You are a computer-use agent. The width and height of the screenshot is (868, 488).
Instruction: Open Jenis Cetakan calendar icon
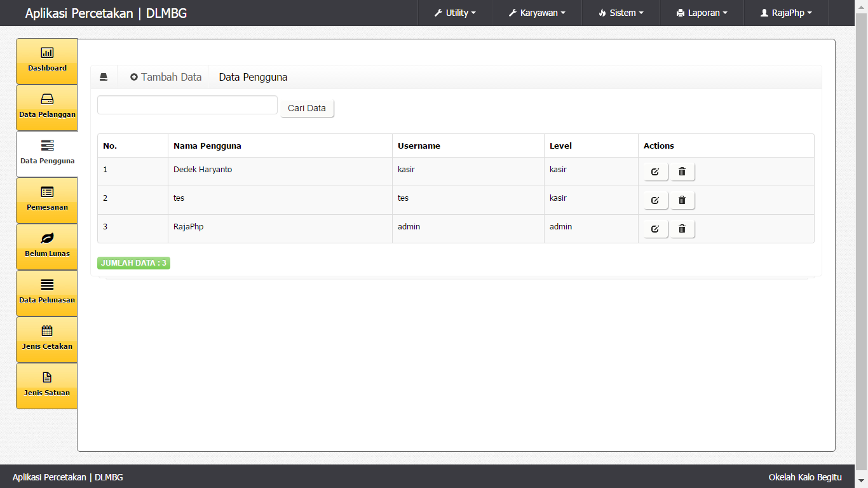[x=47, y=331]
